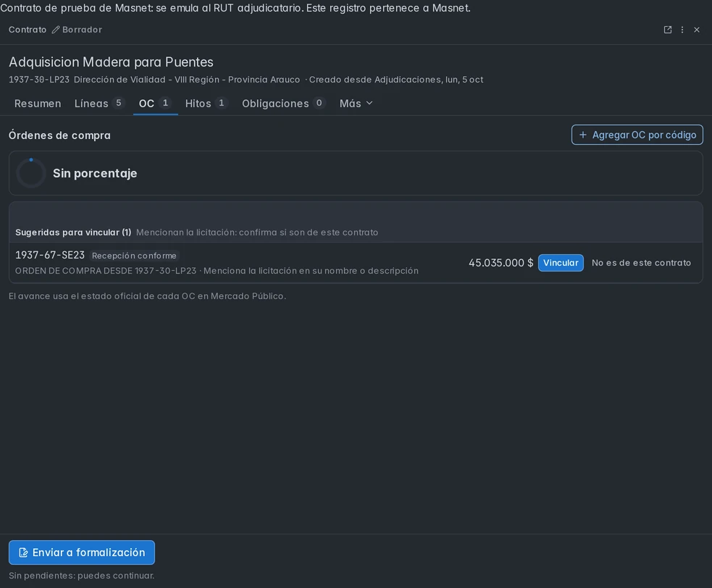Switch to the Líneas tab

coord(99,104)
